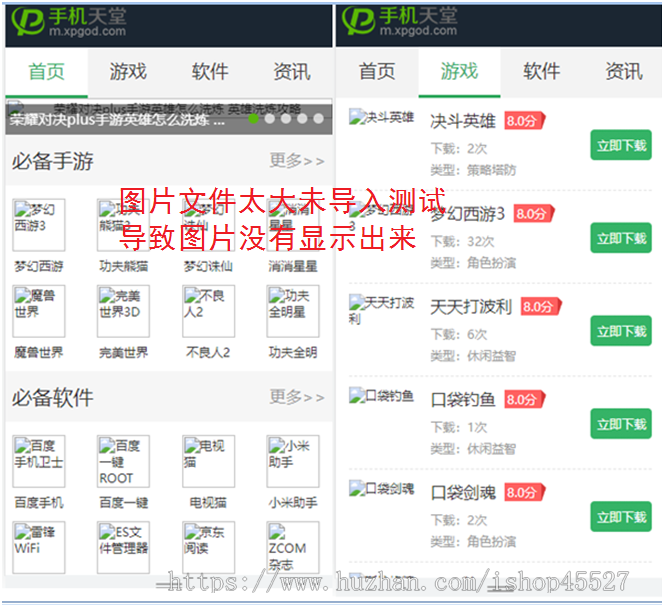
Task: Click the 8.0分 rating badge for 天天打波利
Action: (541, 307)
